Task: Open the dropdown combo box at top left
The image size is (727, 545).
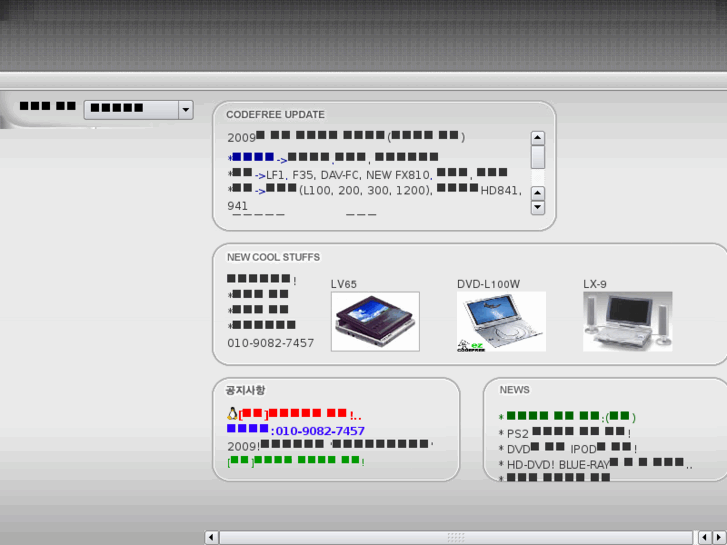Action: 139,110
